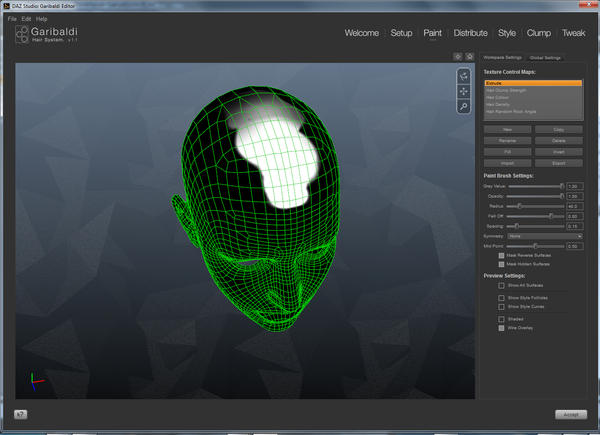Adjust the Opacity slider
Screen dimensions: 600x435
coord(536,196)
